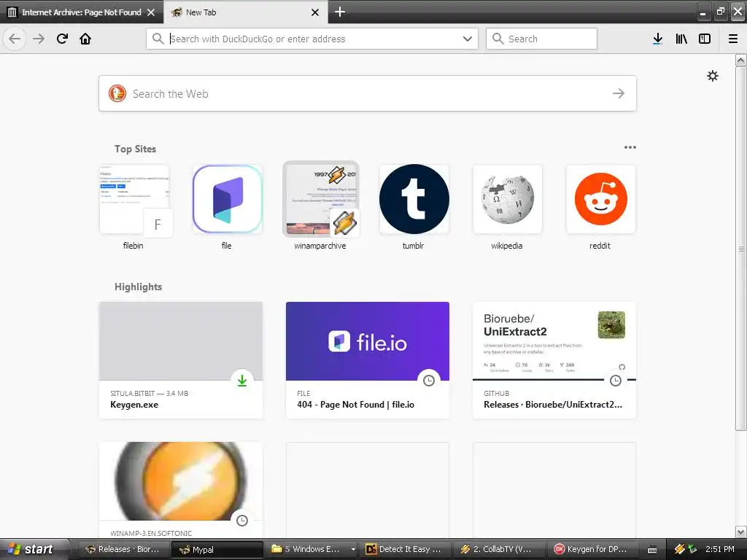Image resolution: width=747 pixels, height=560 pixels.
Task: Close the New Tab tab
Action: [315, 12]
